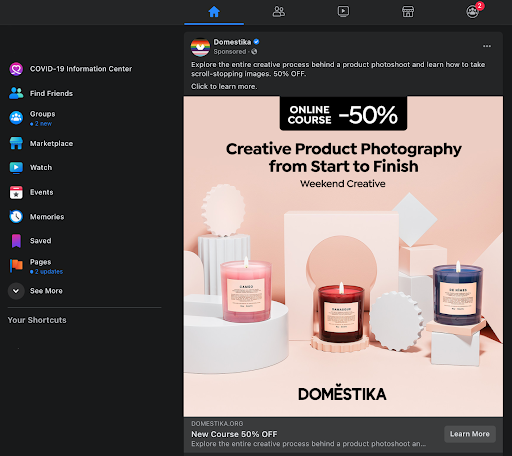The width and height of the screenshot is (512, 456).
Task: Click the Saved bookmark icon
Action: click(x=16, y=241)
